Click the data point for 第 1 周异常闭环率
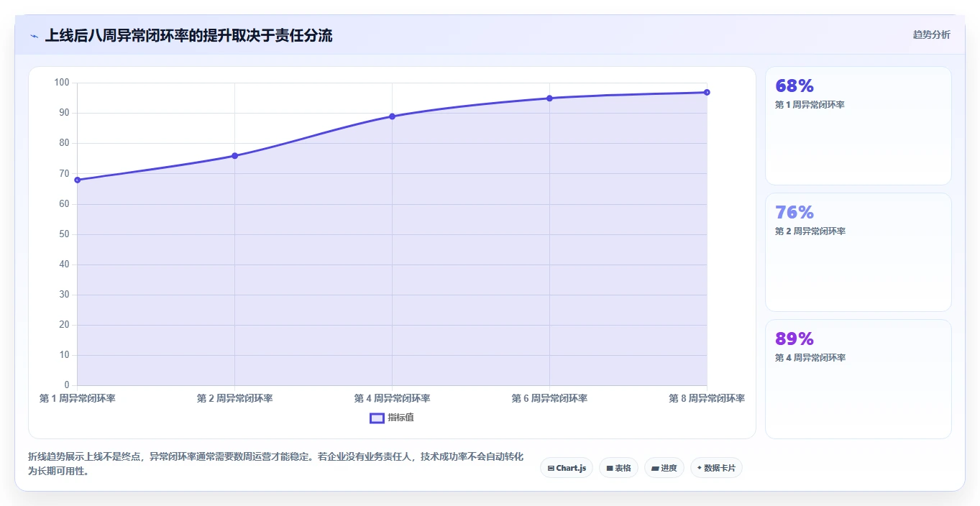 78,180
